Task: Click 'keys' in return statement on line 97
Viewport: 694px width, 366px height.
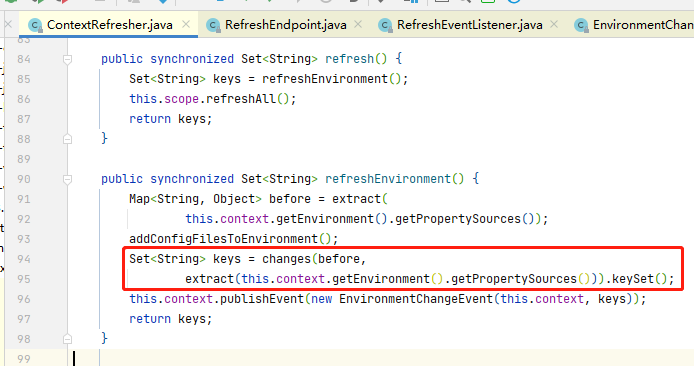Action: point(192,319)
